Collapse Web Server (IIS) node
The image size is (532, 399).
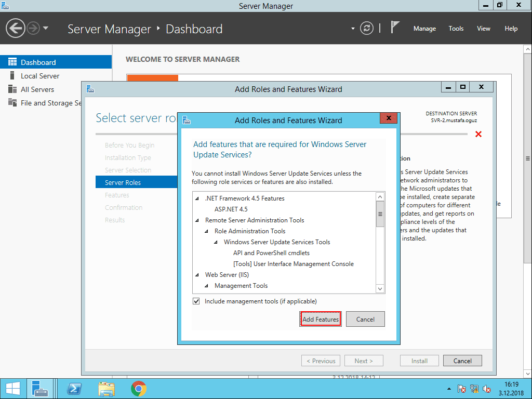click(197, 275)
